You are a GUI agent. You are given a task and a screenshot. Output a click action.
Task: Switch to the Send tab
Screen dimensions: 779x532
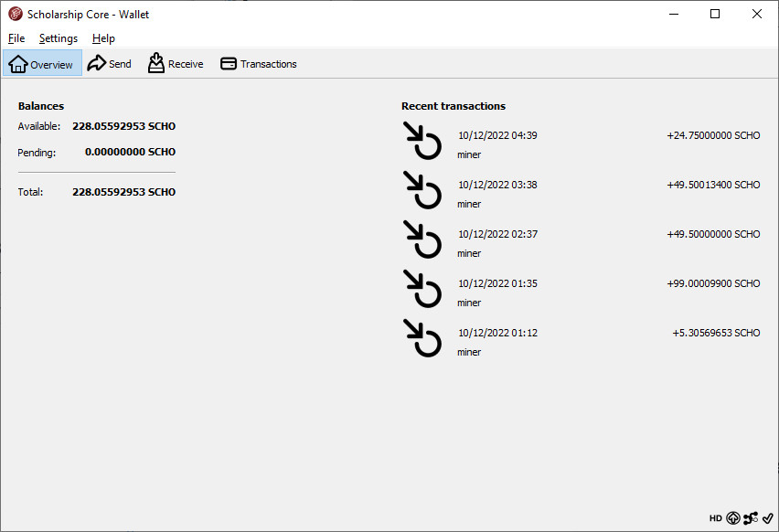click(110, 64)
